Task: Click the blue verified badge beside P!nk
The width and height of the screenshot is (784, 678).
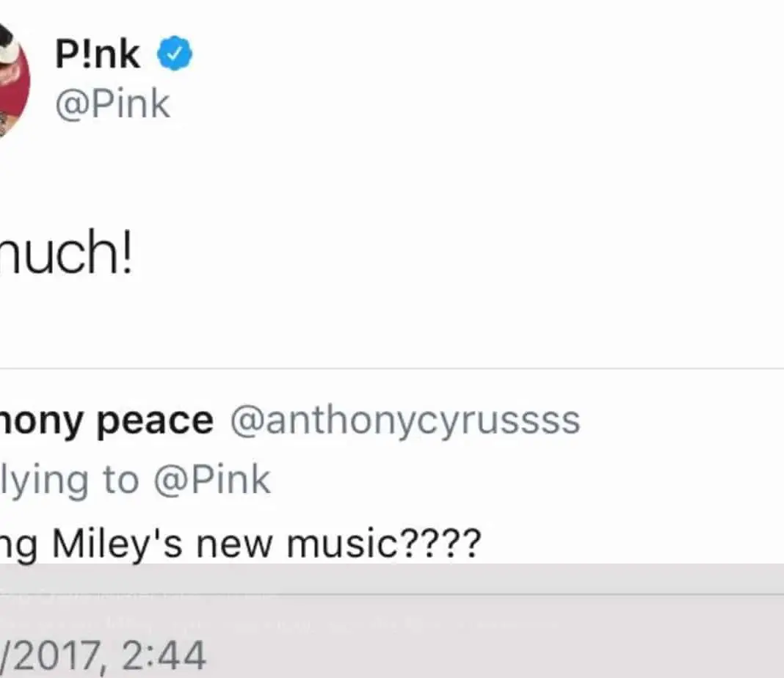Action: [175, 55]
